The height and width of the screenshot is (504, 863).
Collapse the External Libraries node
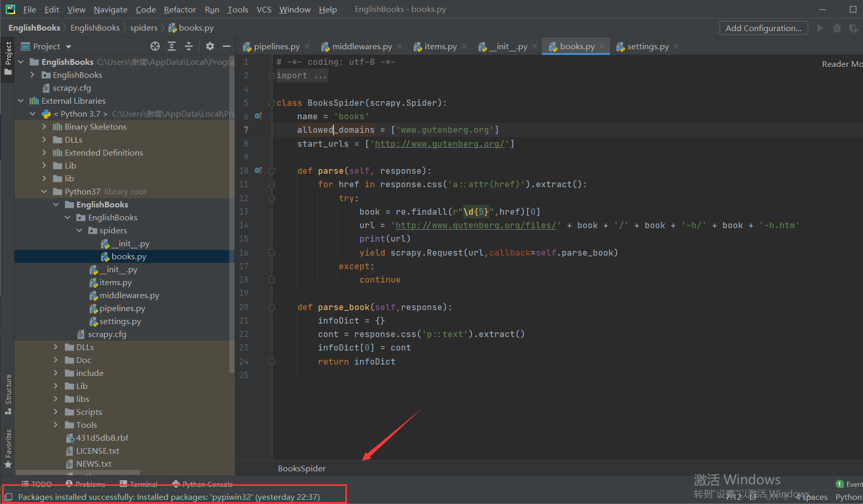coord(21,101)
